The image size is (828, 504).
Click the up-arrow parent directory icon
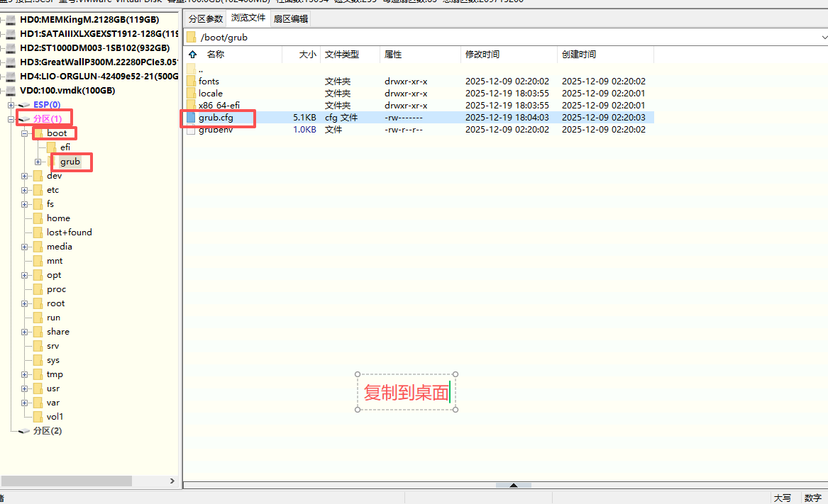192,55
